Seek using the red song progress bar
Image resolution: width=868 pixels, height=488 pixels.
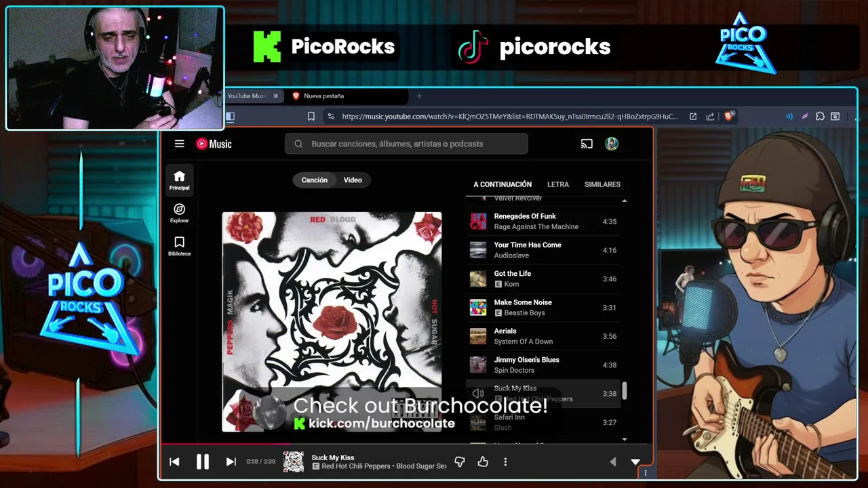pos(407,445)
